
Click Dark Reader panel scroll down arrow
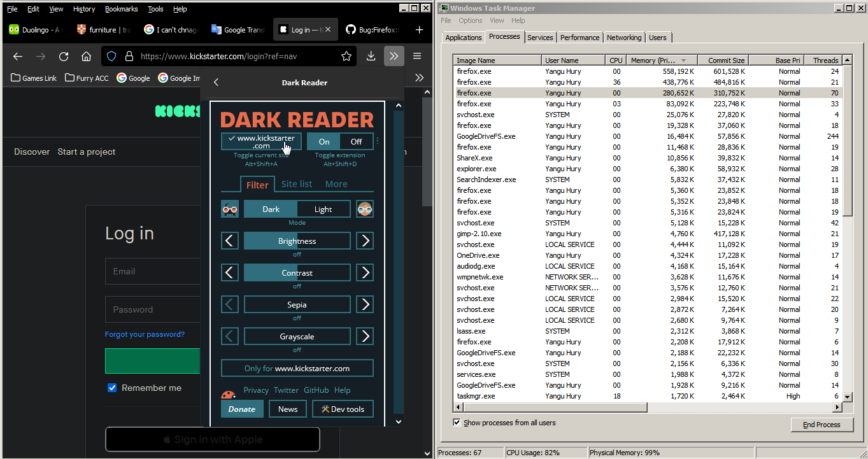click(x=399, y=421)
